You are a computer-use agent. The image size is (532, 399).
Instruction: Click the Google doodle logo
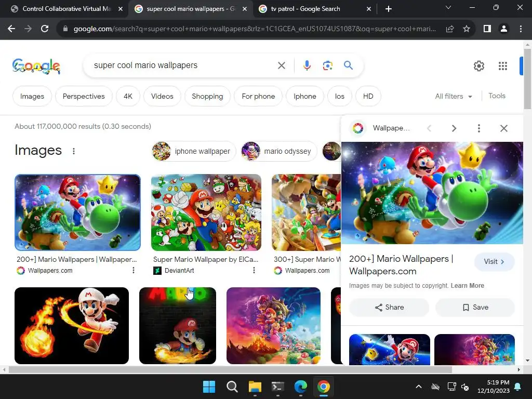click(x=36, y=66)
